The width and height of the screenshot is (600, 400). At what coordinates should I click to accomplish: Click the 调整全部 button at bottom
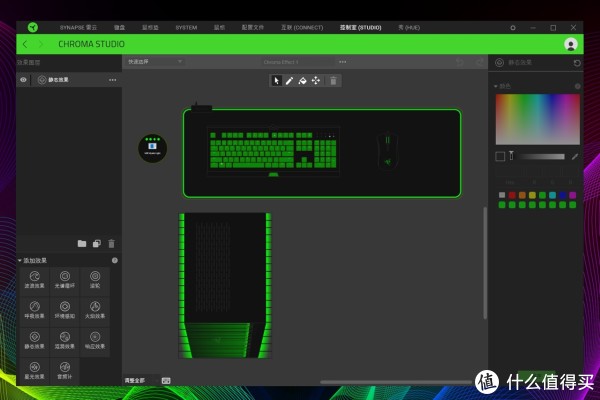click(x=135, y=380)
